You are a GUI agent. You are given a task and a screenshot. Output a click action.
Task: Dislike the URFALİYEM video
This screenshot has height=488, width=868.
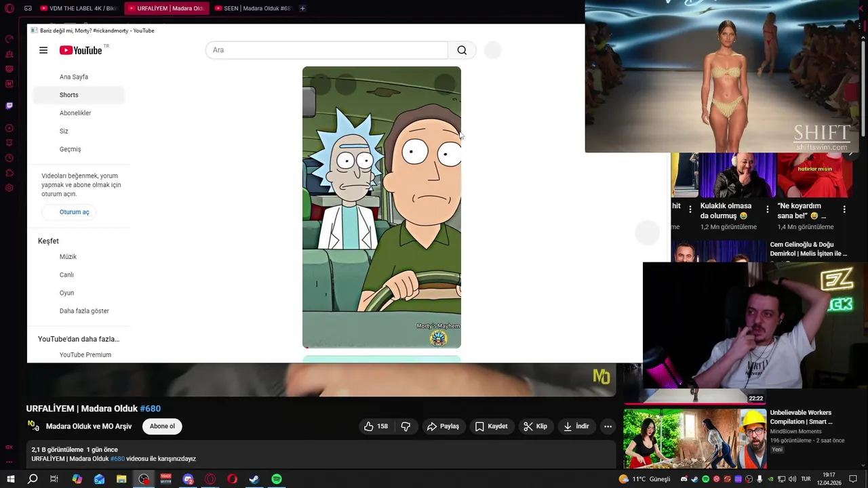point(406,426)
